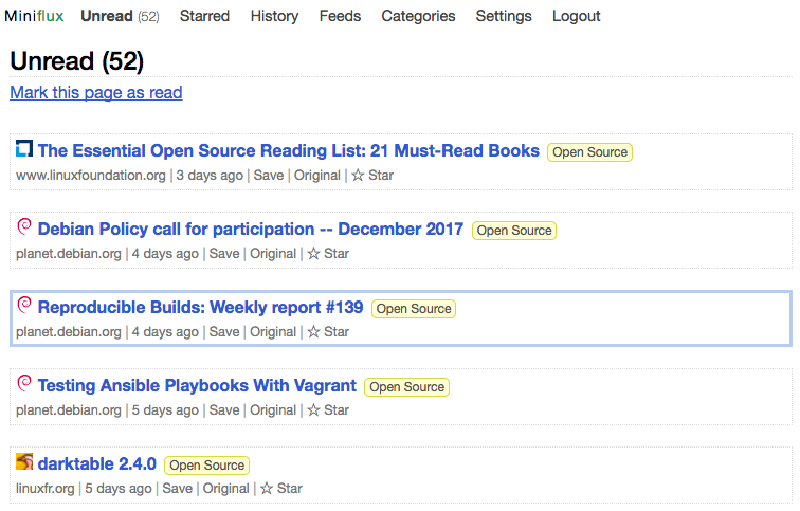Viewport: 800px width, 511px height.
Task: Open Original link for Reading List entry
Action: click(x=317, y=175)
